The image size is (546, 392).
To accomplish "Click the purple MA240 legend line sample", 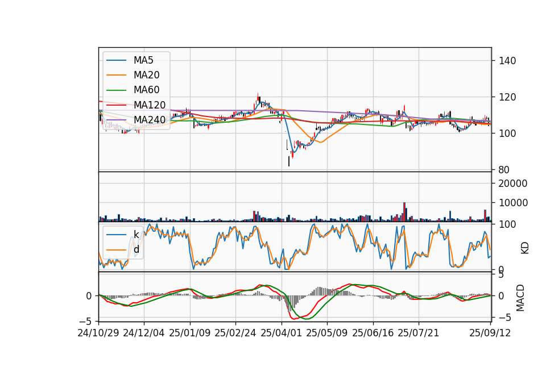I will 116,120.
